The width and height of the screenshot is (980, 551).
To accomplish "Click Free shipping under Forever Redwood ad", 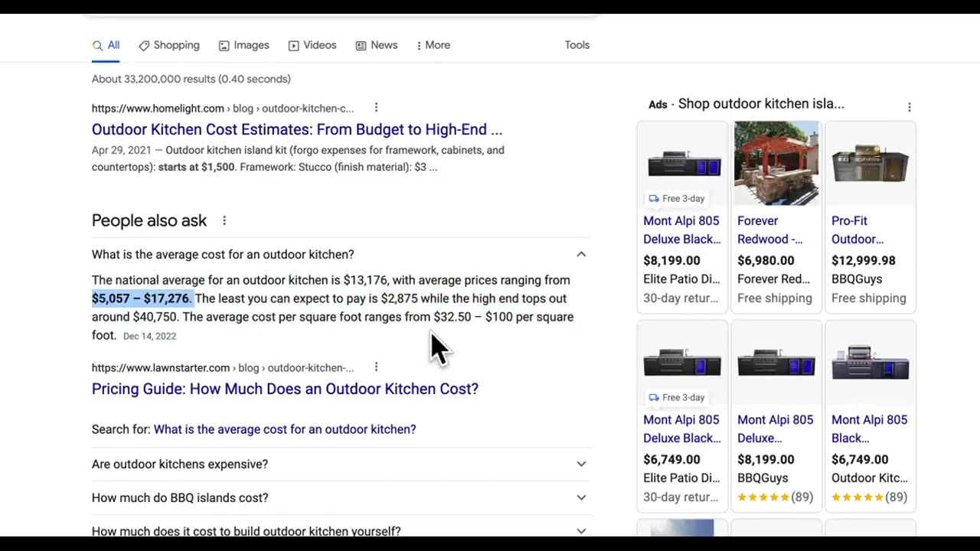I will point(775,298).
